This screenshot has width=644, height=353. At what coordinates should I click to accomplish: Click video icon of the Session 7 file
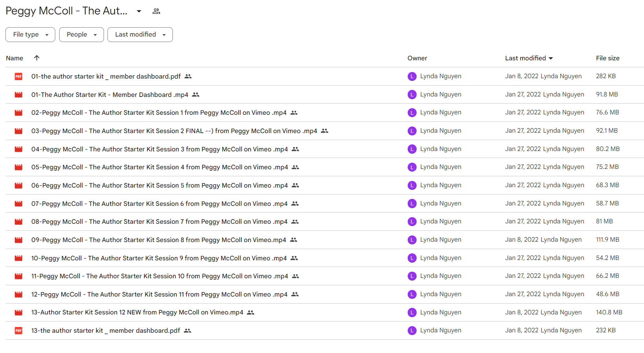coord(18,222)
